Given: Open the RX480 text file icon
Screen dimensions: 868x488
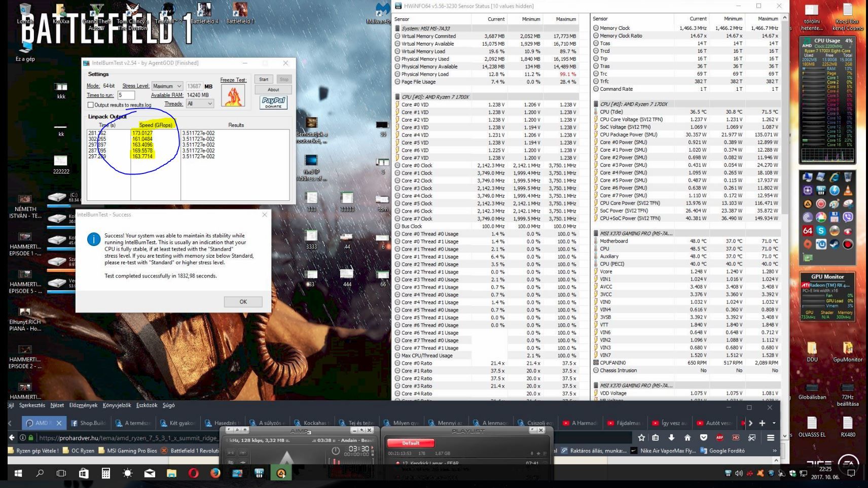Looking at the screenshot, I should [x=847, y=426].
